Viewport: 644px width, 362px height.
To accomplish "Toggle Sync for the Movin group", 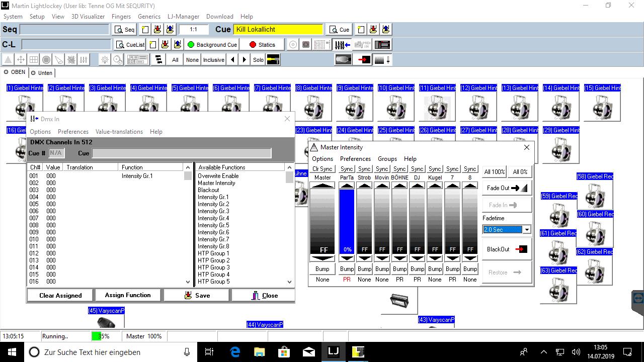I will (382, 169).
